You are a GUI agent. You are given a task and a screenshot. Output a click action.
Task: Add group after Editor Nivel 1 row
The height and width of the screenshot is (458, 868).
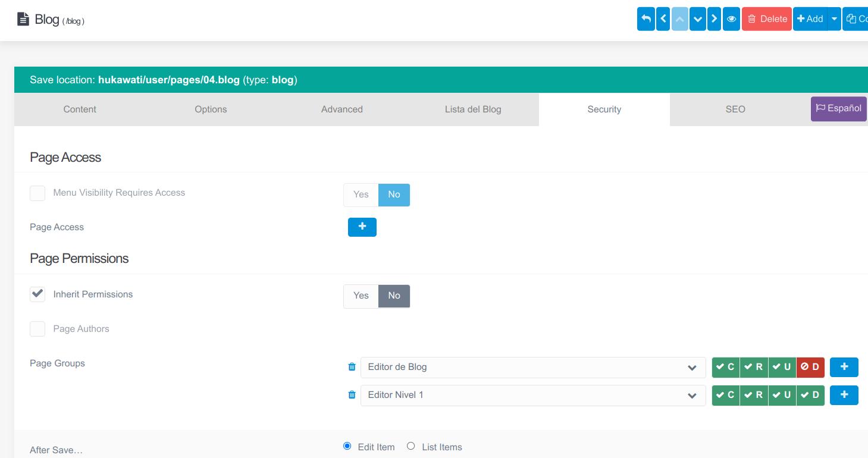tap(844, 395)
